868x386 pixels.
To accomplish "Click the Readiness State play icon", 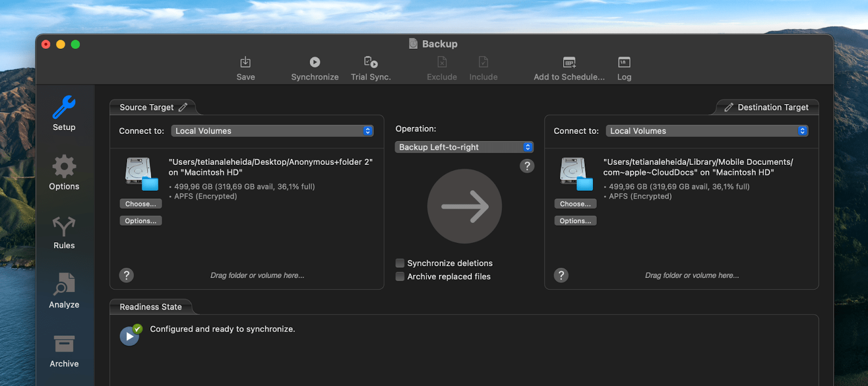I will (130, 336).
